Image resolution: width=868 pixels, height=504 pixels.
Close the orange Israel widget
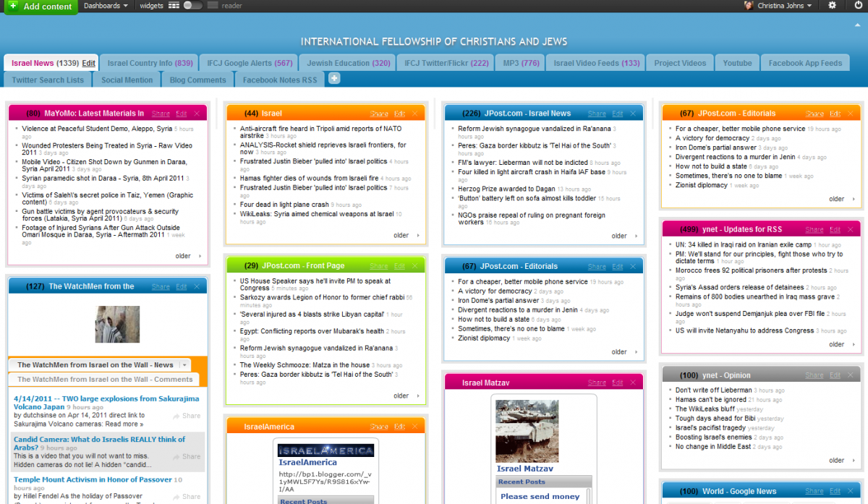click(415, 114)
